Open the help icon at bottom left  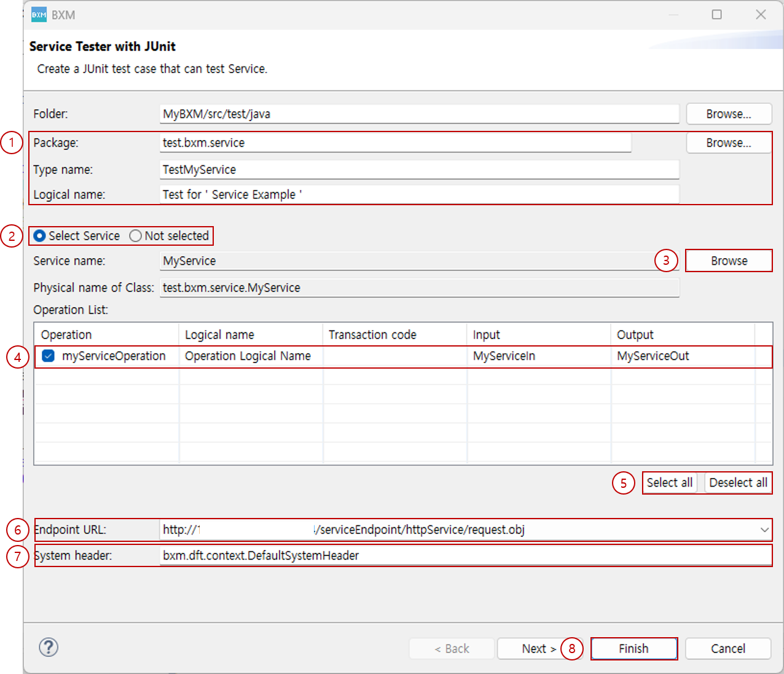point(48,648)
